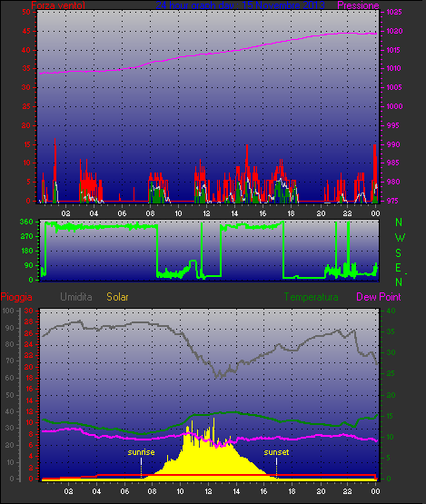Click the magenta "Pressione" axis title

coord(358,5)
